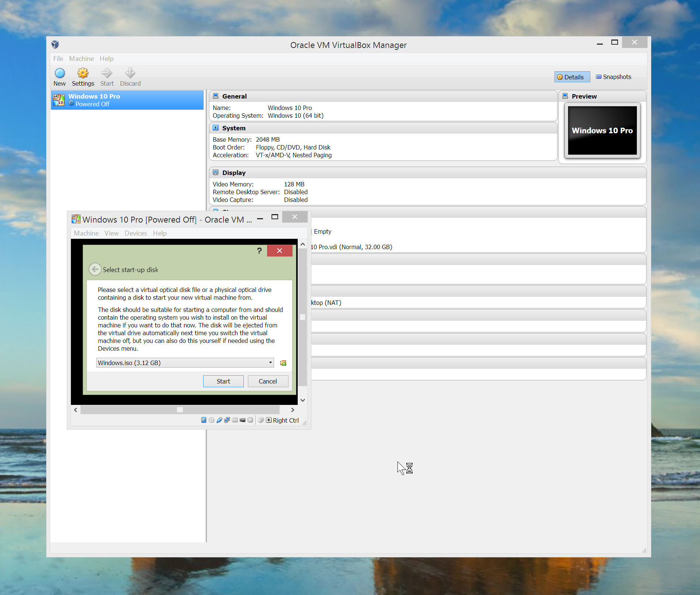Click Cancel in the start-up disk dialog

(x=268, y=381)
